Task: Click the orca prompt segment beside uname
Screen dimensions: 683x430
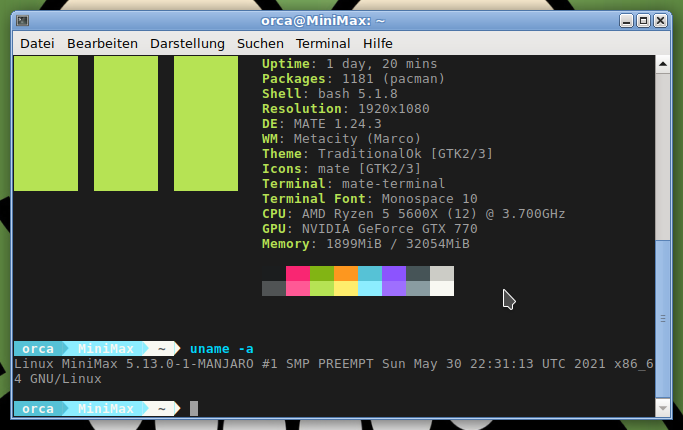Action: coord(38,349)
